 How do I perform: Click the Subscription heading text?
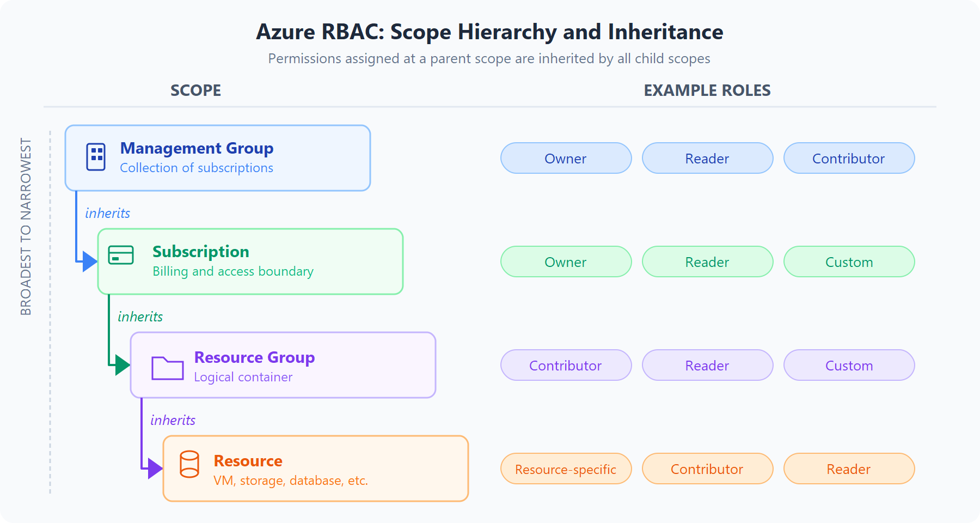pyautogui.click(x=201, y=252)
